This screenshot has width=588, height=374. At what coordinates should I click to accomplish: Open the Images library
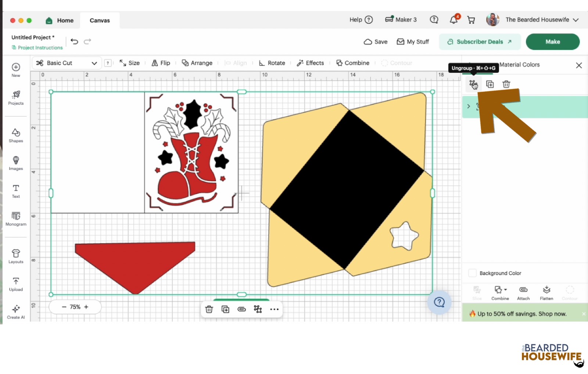(16, 163)
